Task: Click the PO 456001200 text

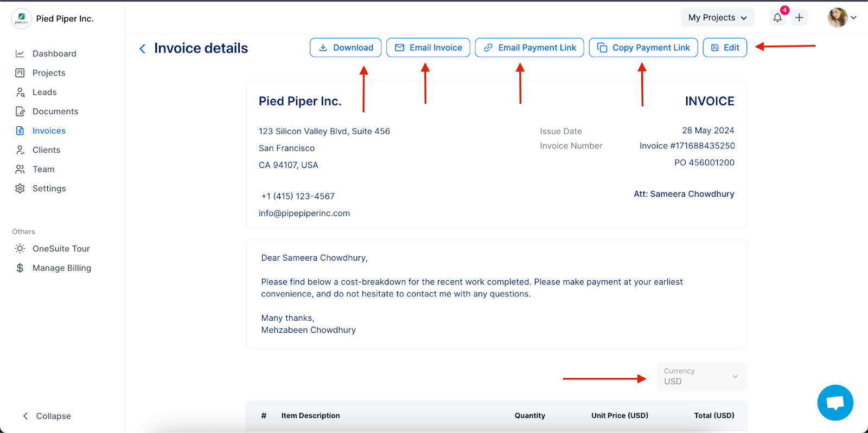Action: coord(704,163)
